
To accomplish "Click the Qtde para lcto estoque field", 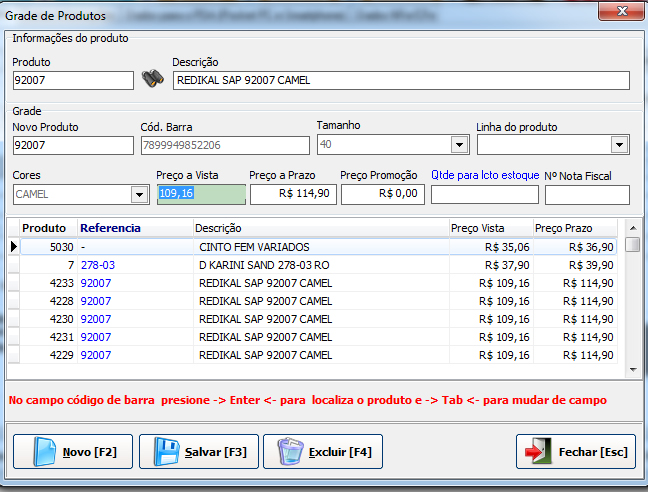I will (x=484, y=194).
